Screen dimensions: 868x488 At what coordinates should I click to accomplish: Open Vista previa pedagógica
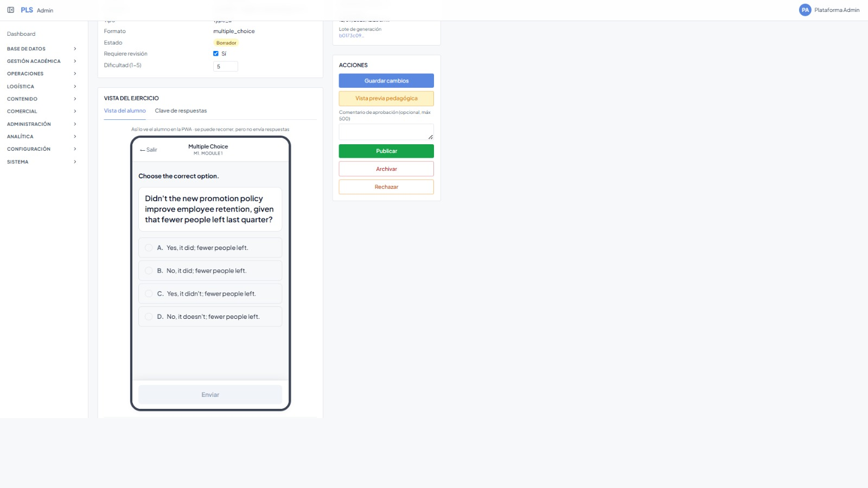[x=386, y=99]
